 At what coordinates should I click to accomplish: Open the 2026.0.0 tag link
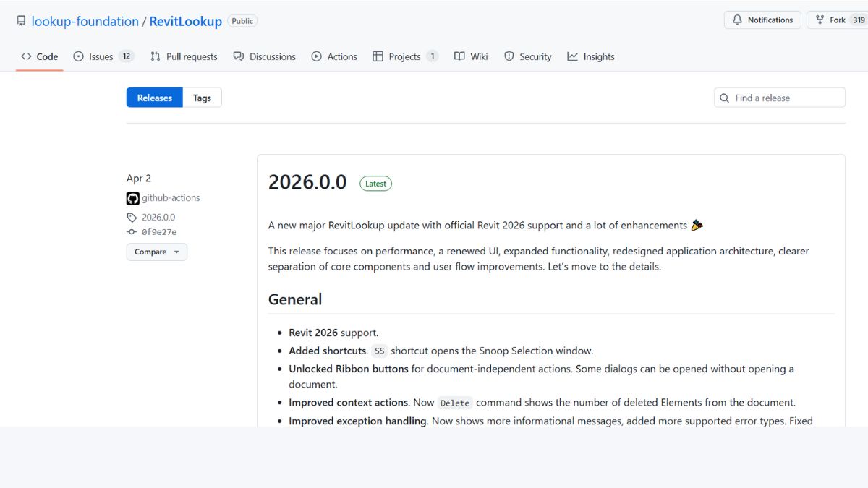158,217
